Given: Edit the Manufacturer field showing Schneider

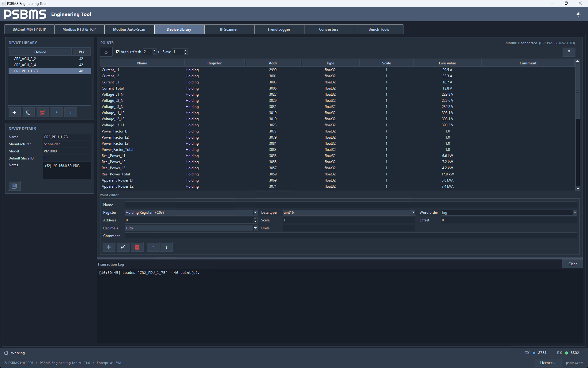Looking at the screenshot, I should tap(67, 144).
